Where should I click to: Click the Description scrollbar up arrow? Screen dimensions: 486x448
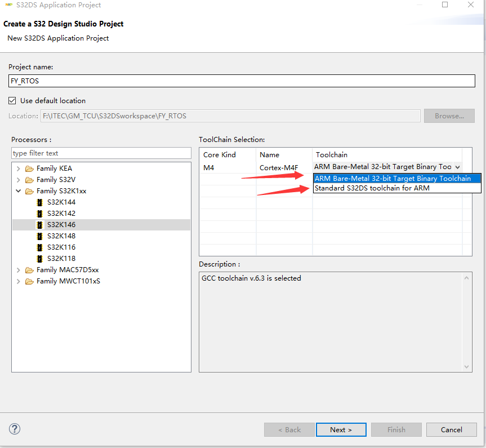coord(466,278)
